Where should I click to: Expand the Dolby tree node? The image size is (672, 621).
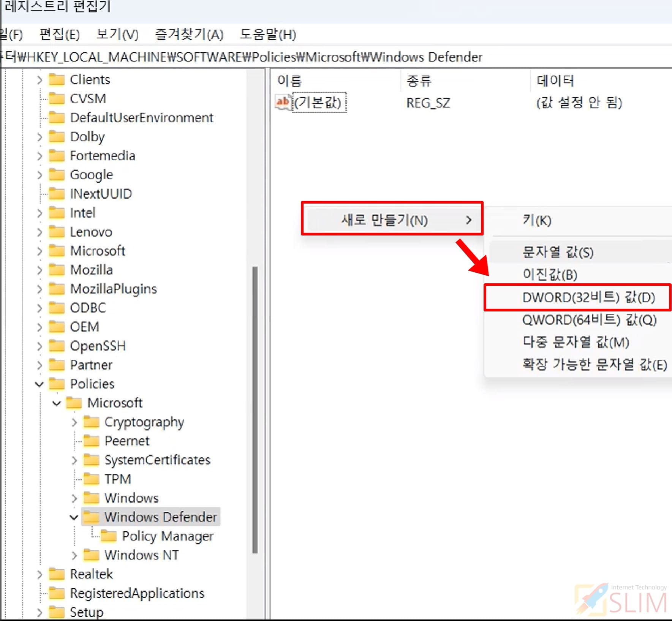tap(40, 137)
